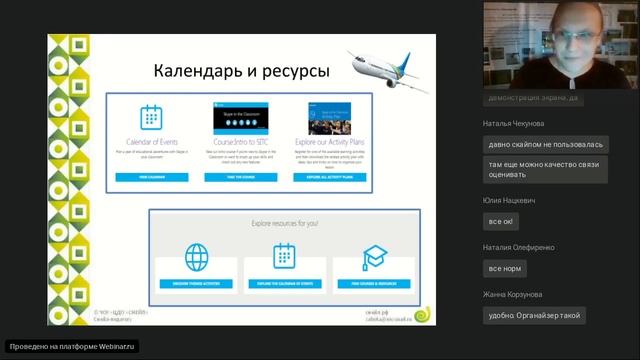The width and height of the screenshot is (640, 360).
Task: Click the slide footer text beside the snail logo
Action: pyautogui.click(x=389, y=316)
